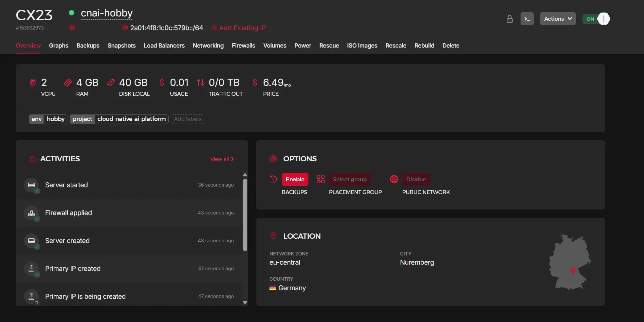This screenshot has height=322, width=644.
Task: Click the placement group squares icon
Action: click(321, 179)
